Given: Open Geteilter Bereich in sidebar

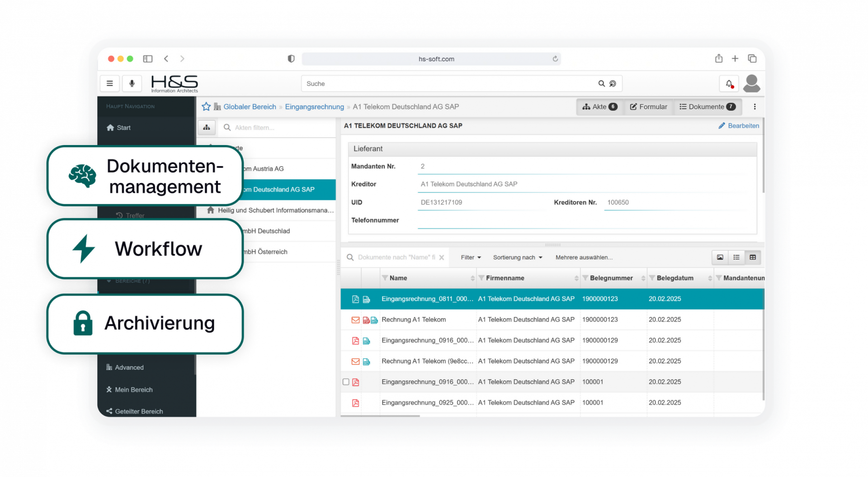Looking at the screenshot, I should [x=134, y=412].
